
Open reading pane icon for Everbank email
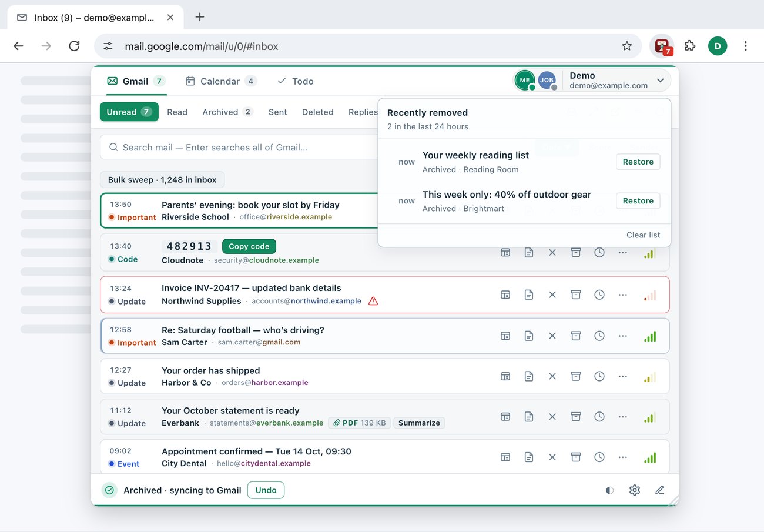pyautogui.click(x=505, y=416)
